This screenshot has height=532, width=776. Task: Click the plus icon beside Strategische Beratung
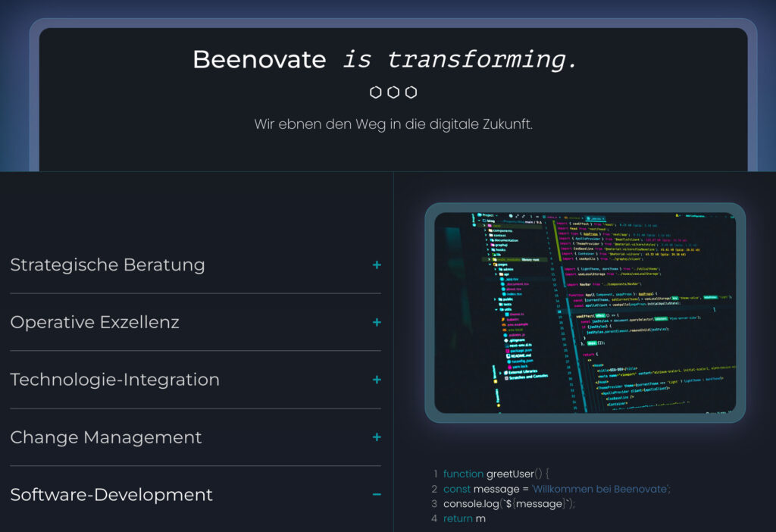tap(375, 265)
